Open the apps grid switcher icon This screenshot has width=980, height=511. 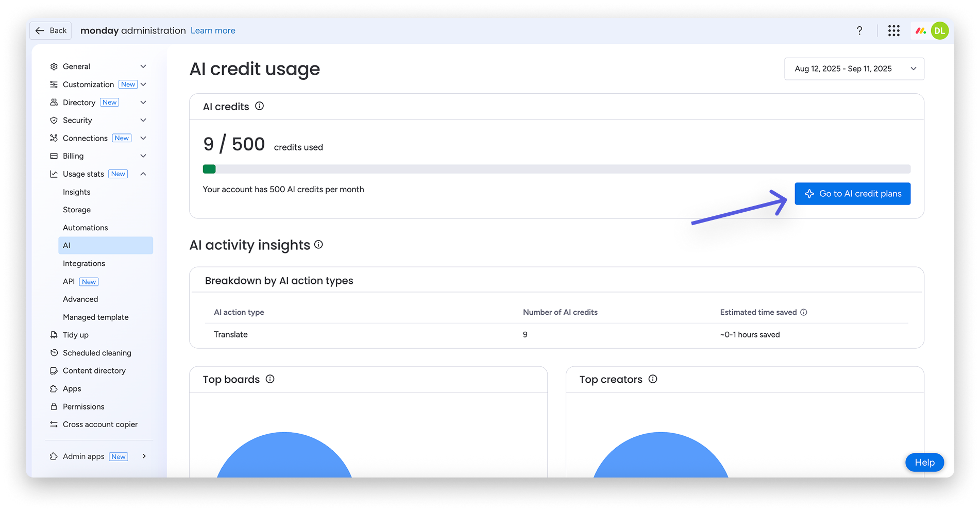click(893, 31)
